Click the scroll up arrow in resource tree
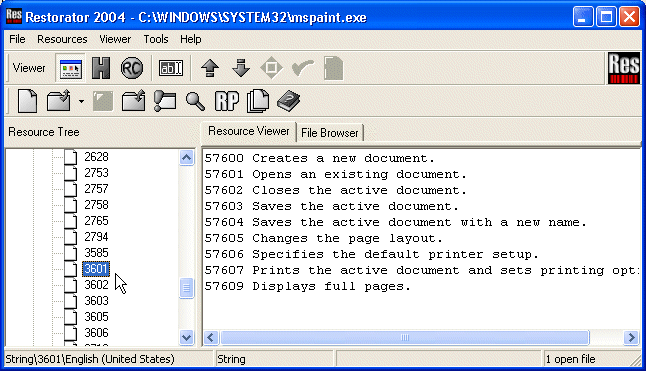This screenshot has width=646, height=371. click(x=186, y=158)
